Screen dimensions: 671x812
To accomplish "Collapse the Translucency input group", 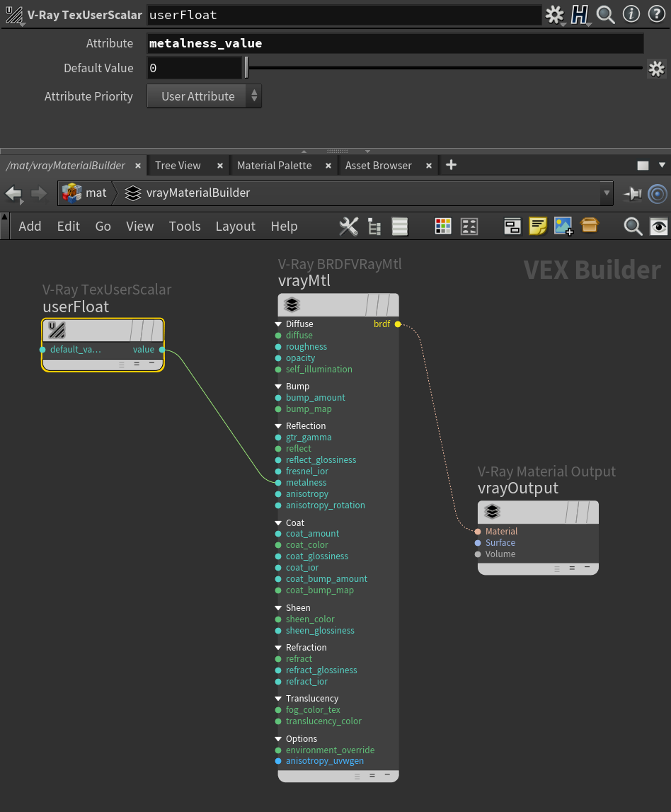I will pos(279,699).
